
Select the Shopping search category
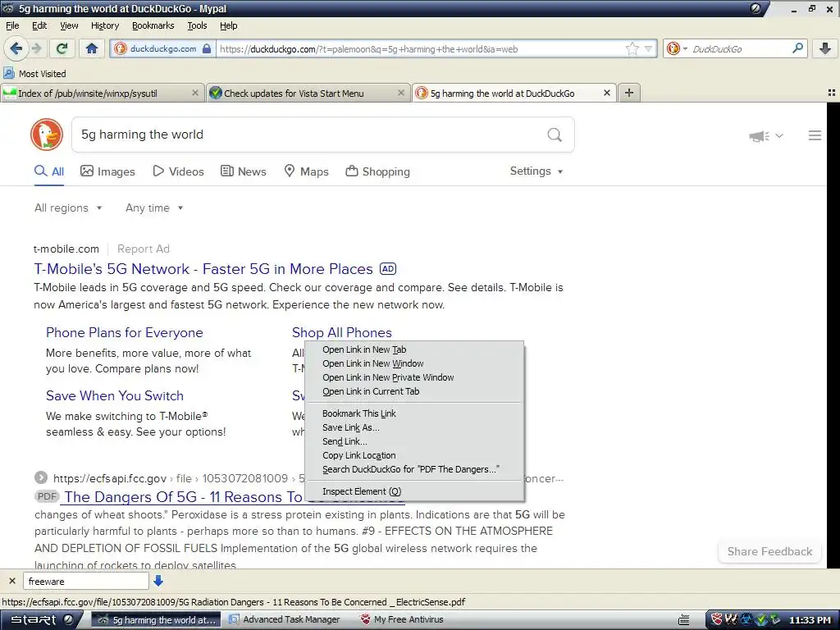pyautogui.click(x=377, y=171)
